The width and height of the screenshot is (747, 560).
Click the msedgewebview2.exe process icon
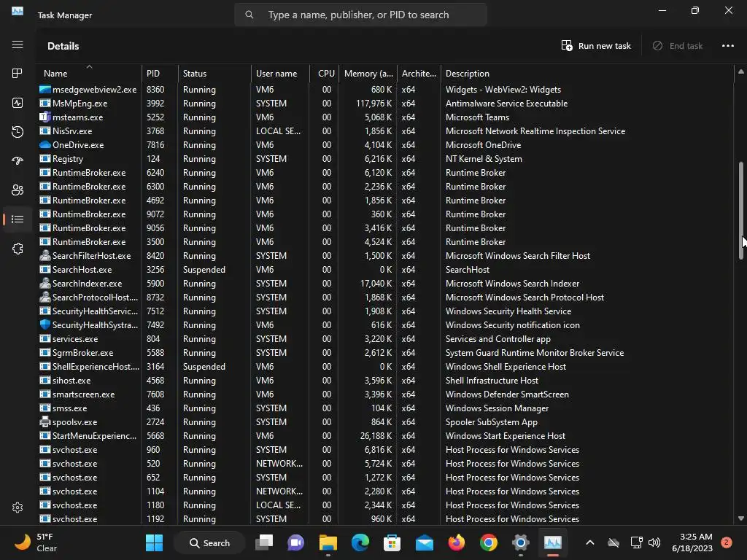(x=44, y=90)
